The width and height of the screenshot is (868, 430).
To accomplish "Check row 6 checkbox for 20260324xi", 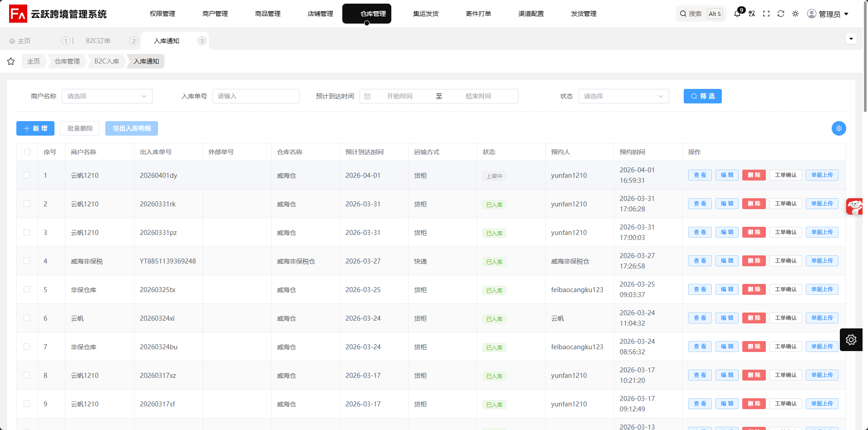I will click(27, 318).
